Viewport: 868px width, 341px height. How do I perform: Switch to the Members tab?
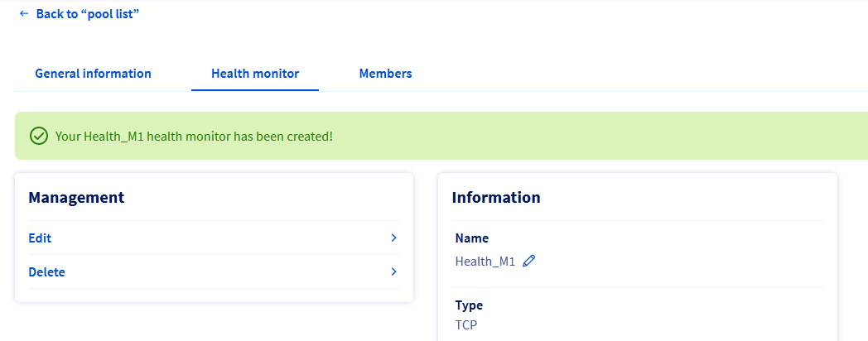click(x=385, y=74)
